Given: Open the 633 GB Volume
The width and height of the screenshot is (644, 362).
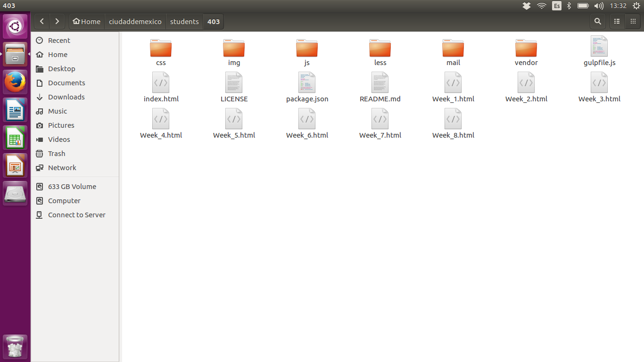Looking at the screenshot, I should coord(75,187).
